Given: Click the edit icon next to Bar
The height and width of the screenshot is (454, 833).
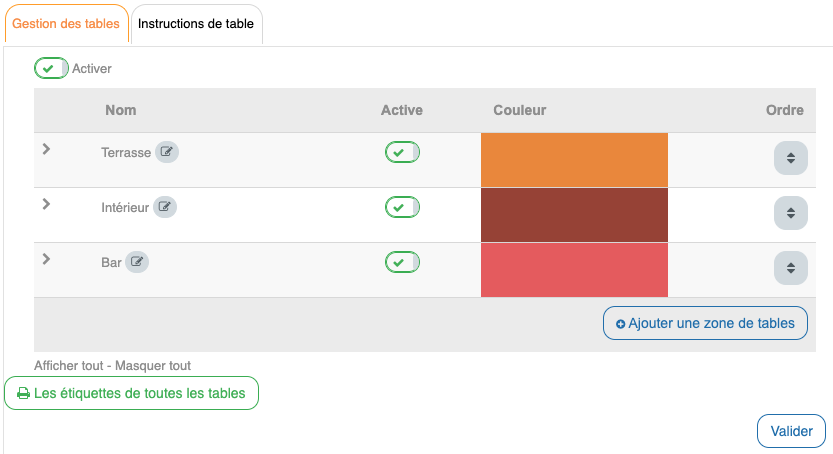Looking at the screenshot, I should point(137,263).
